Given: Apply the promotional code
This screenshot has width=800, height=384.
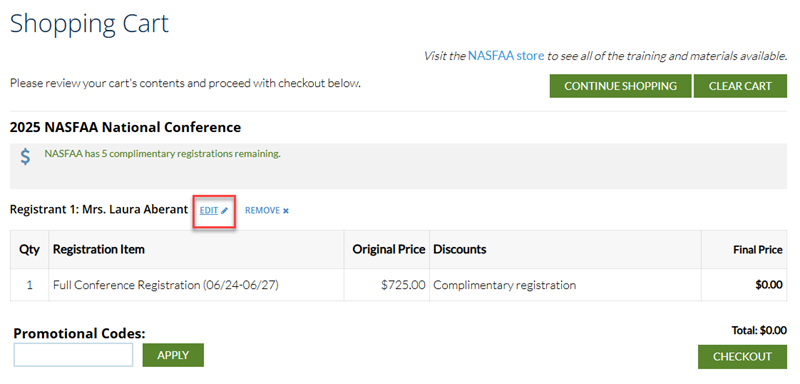Looking at the screenshot, I should (173, 355).
